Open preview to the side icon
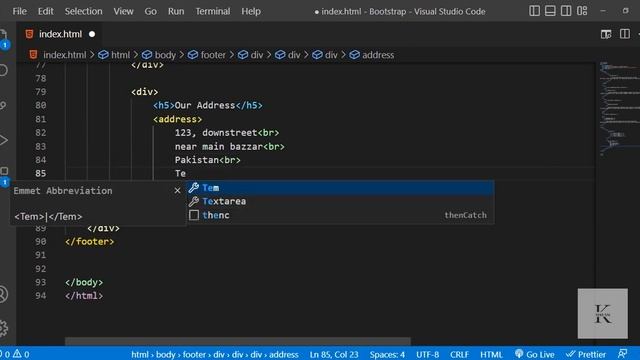Image resolution: width=640 pixels, height=360 pixels. [606, 34]
